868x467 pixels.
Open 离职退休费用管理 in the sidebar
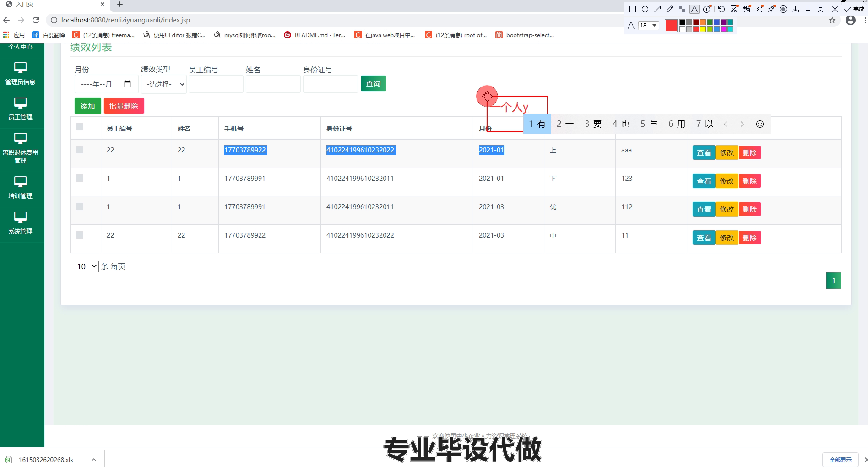click(20, 148)
